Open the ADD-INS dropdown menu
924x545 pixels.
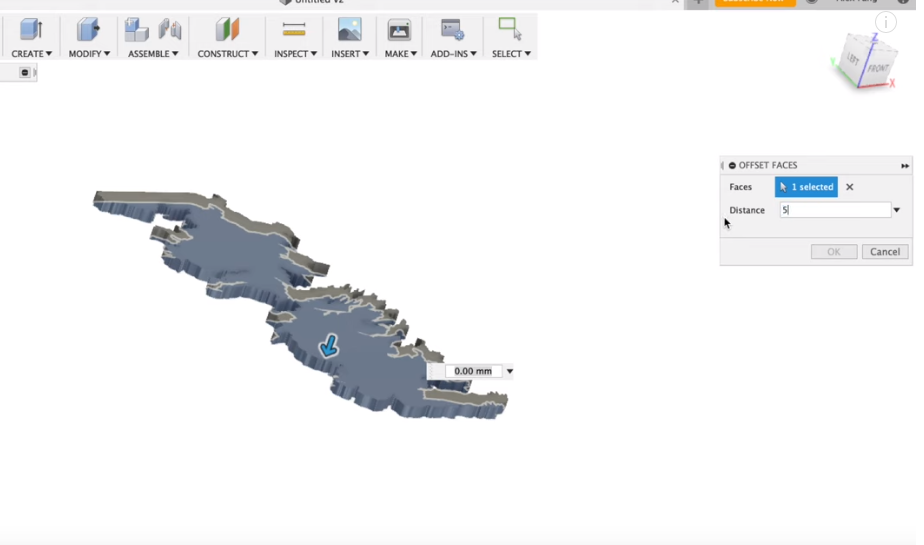(453, 54)
